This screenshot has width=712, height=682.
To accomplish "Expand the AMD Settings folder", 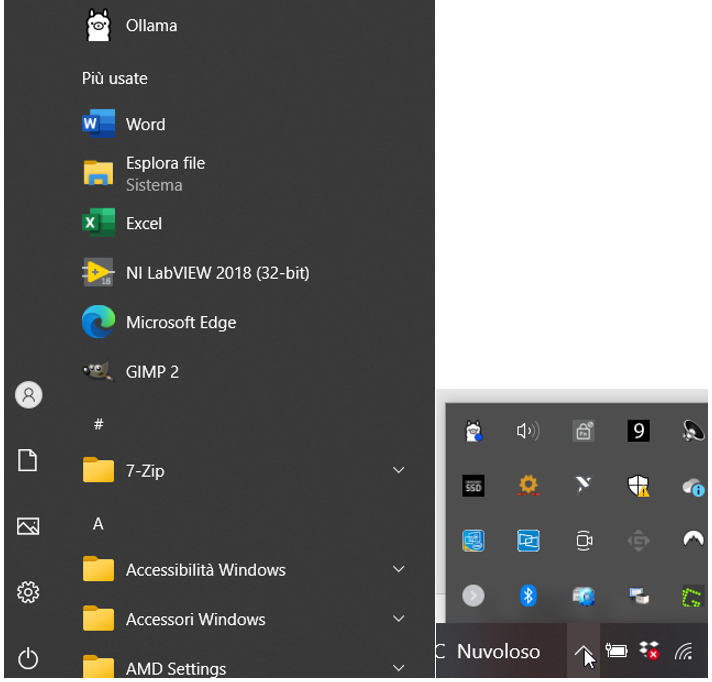I will (399, 667).
